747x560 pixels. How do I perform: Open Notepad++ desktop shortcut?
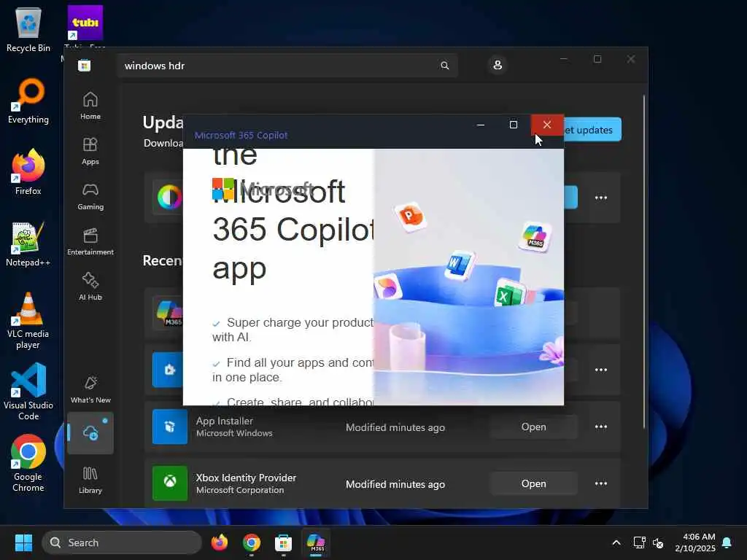(28, 244)
